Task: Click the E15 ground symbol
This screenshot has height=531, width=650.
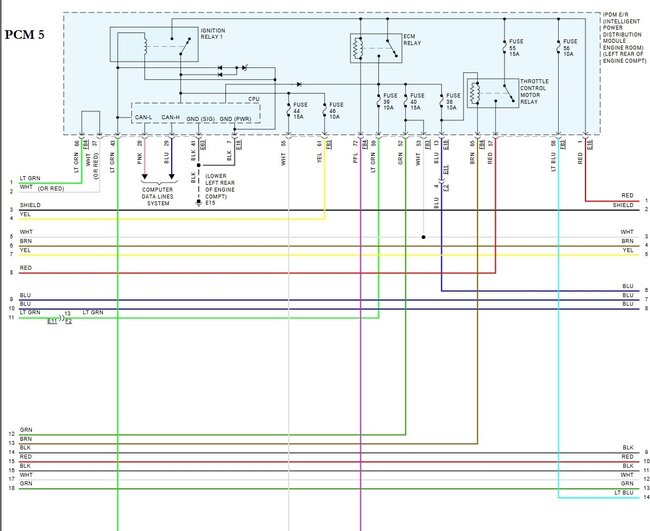Action: point(199,203)
